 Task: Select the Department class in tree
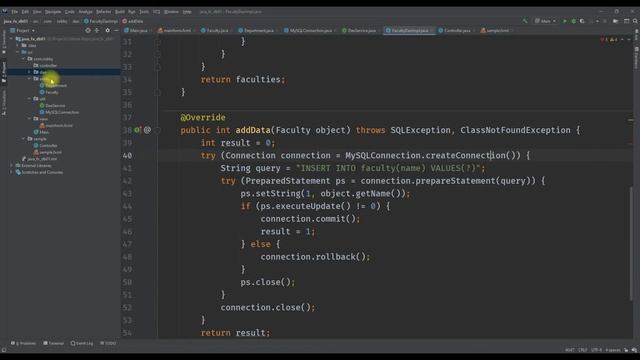53,85
